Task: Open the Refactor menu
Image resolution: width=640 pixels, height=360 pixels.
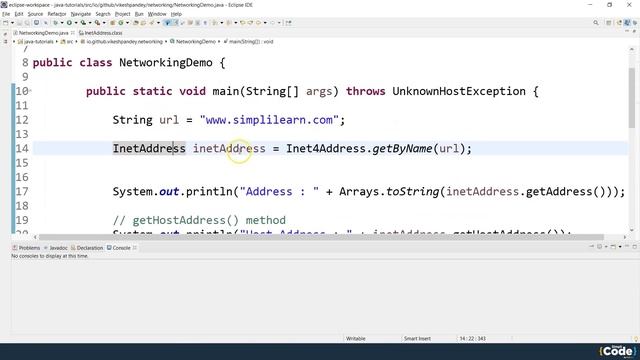Action: [x=57, y=14]
